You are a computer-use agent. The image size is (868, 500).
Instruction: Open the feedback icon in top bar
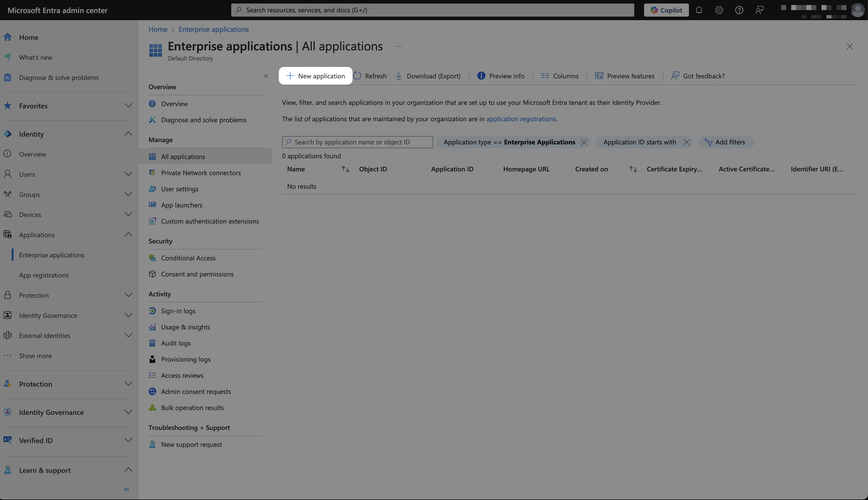(x=759, y=10)
